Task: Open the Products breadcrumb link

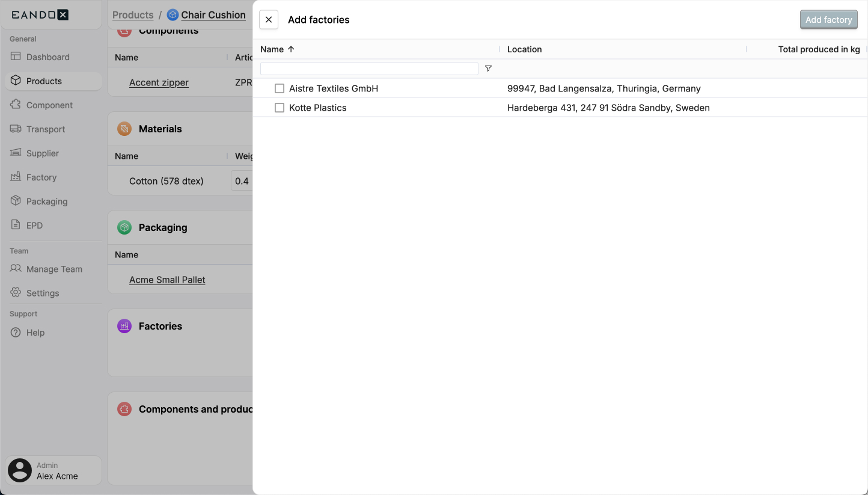Action: pos(133,15)
